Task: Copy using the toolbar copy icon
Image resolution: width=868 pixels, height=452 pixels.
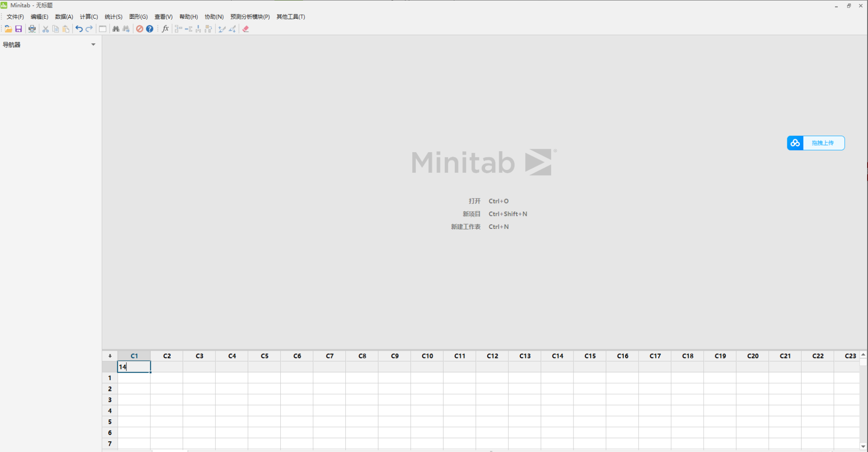Action: point(56,29)
